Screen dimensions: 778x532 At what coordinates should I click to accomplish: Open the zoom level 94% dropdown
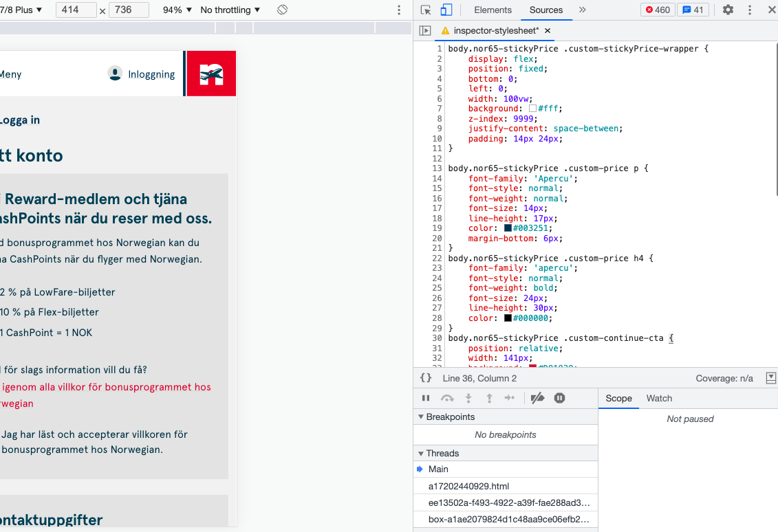(177, 10)
